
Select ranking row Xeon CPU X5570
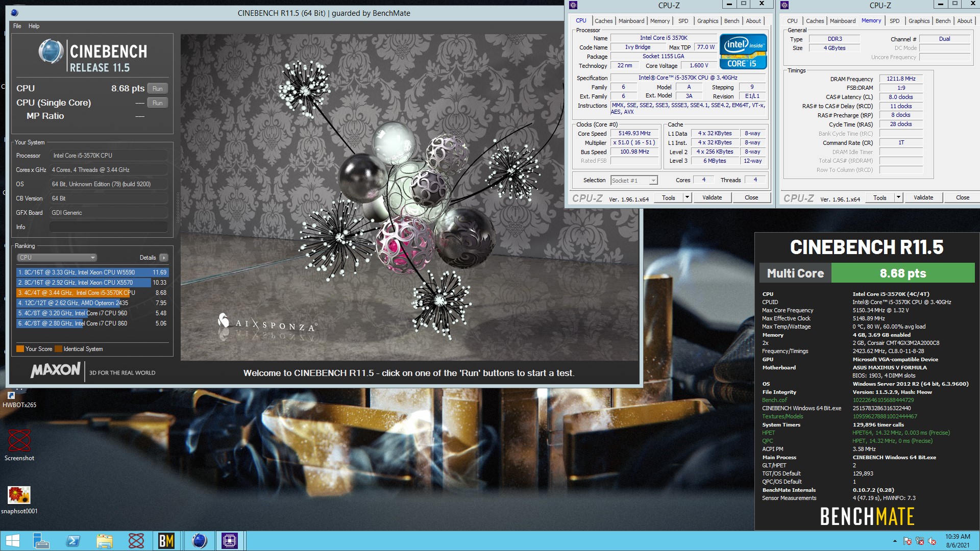click(x=92, y=283)
